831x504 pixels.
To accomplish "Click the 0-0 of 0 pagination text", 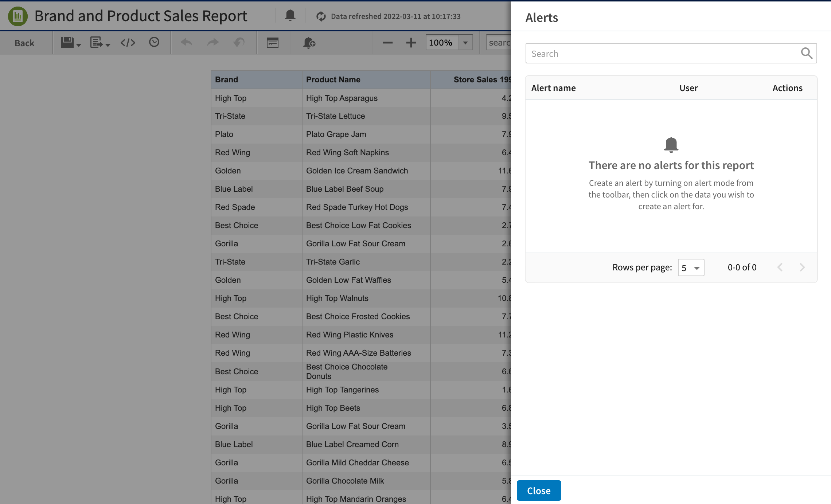I will tap(742, 267).
